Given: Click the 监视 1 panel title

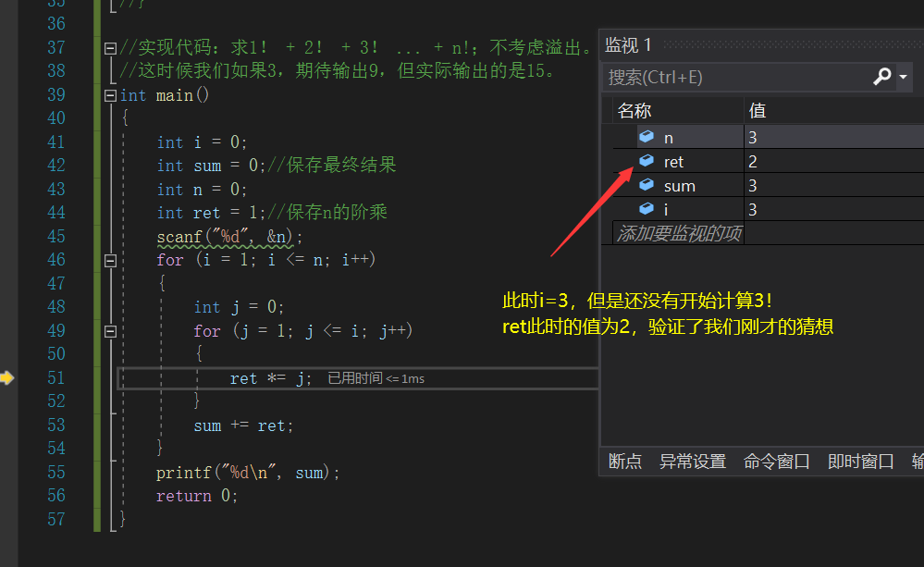Looking at the screenshot, I should pyautogui.click(x=628, y=44).
